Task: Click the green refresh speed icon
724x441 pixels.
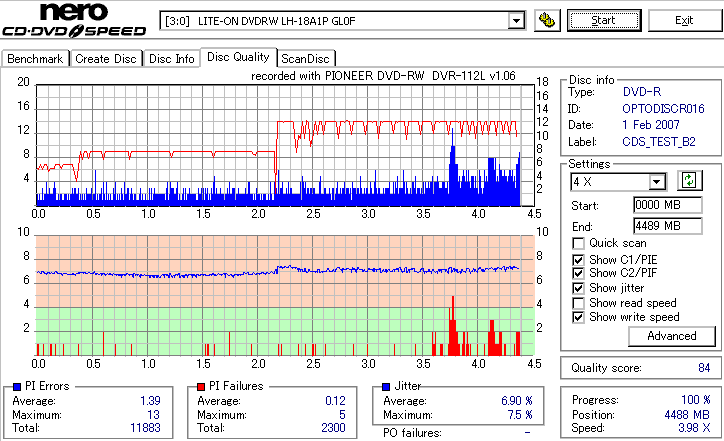Action: (x=689, y=181)
